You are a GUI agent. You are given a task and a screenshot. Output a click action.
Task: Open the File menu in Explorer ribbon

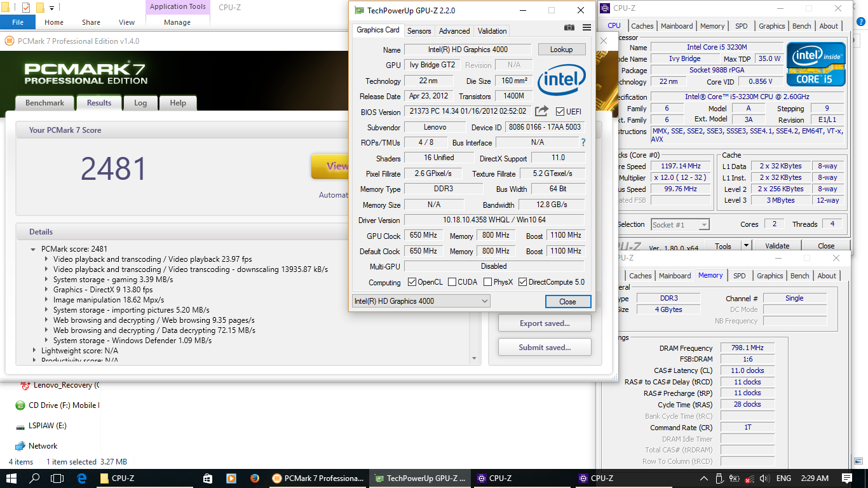(x=18, y=22)
